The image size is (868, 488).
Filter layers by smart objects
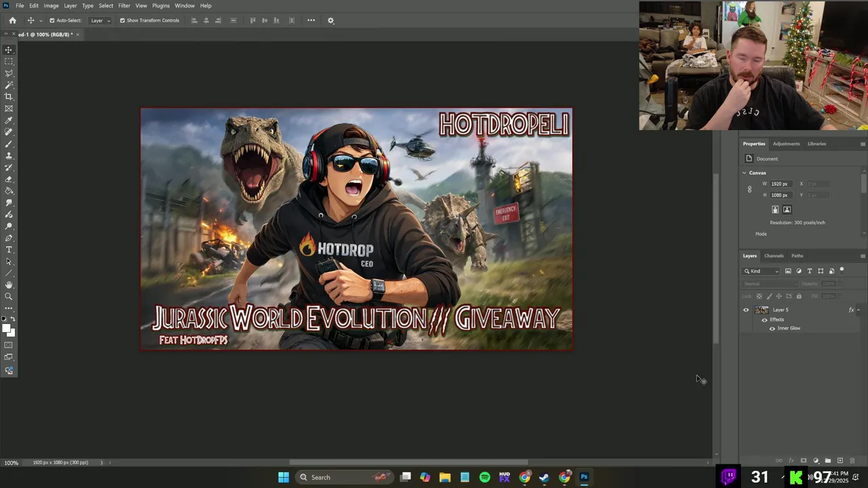point(831,271)
